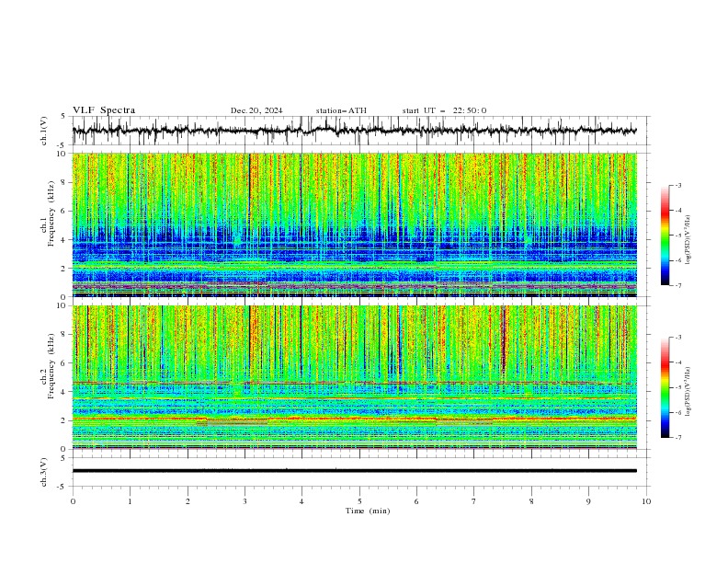Screen dimensions: 728x563
Task: Click time axis tick label "0"
Action: click(x=73, y=501)
